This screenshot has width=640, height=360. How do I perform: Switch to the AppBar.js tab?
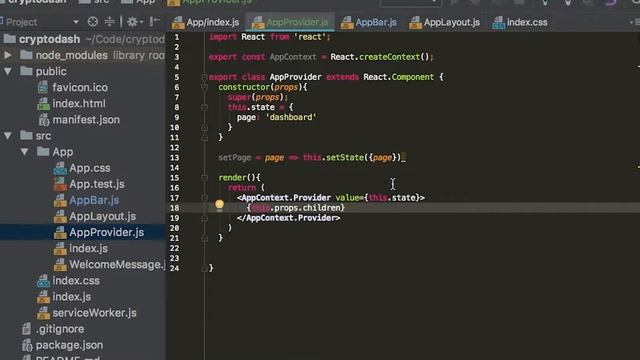[x=369, y=22]
